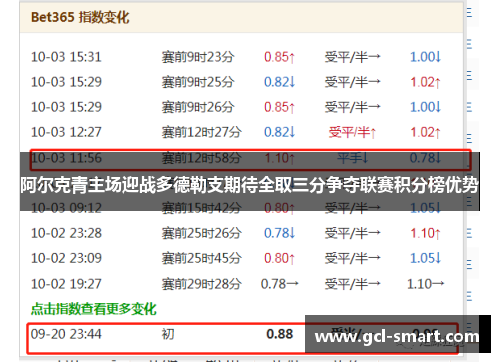Select the 10-03 12:27 timestamp cell

coord(66,132)
